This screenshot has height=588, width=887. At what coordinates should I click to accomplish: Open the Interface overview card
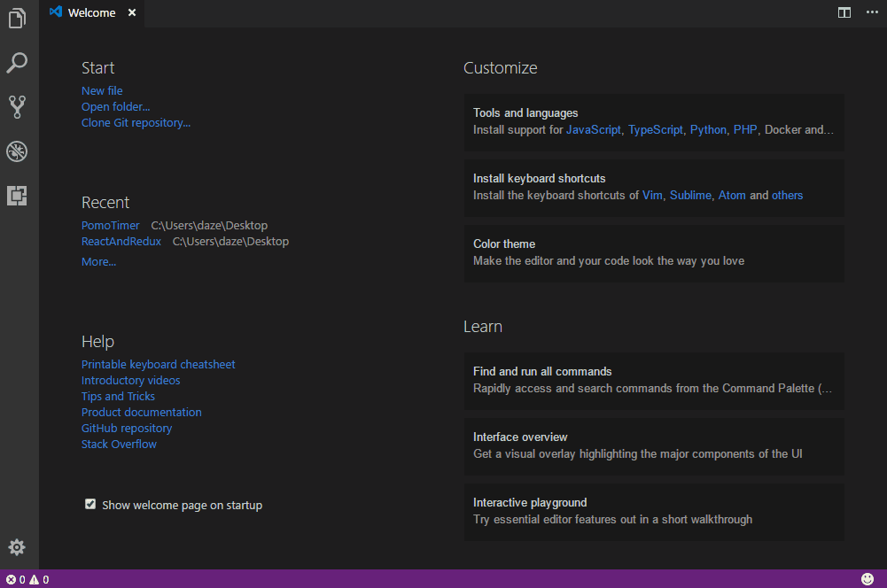(x=654, y=446)
